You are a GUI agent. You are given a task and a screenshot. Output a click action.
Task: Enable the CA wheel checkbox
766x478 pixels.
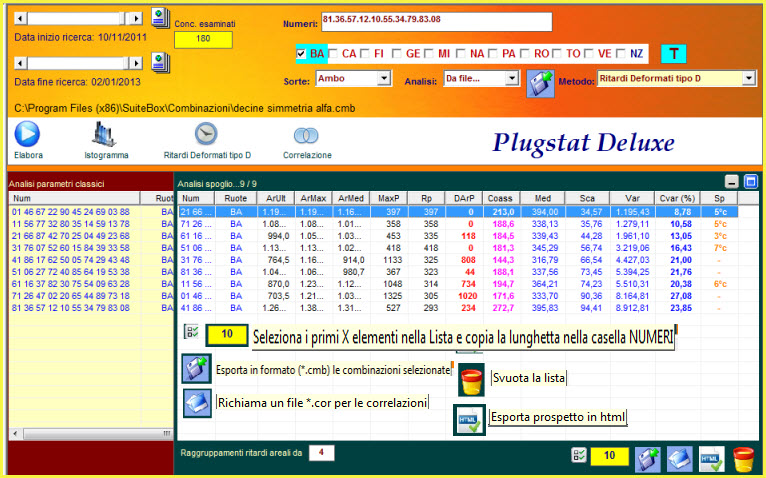point(334,54)
